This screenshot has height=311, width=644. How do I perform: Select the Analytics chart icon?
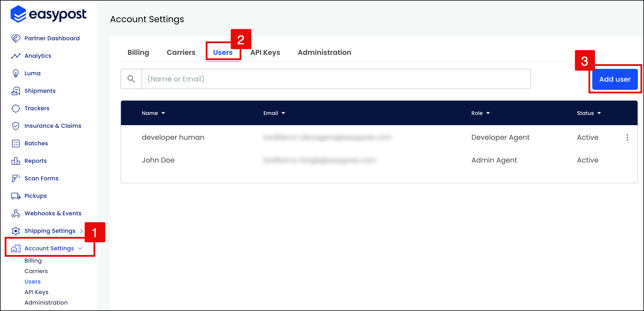click(16, 55)
